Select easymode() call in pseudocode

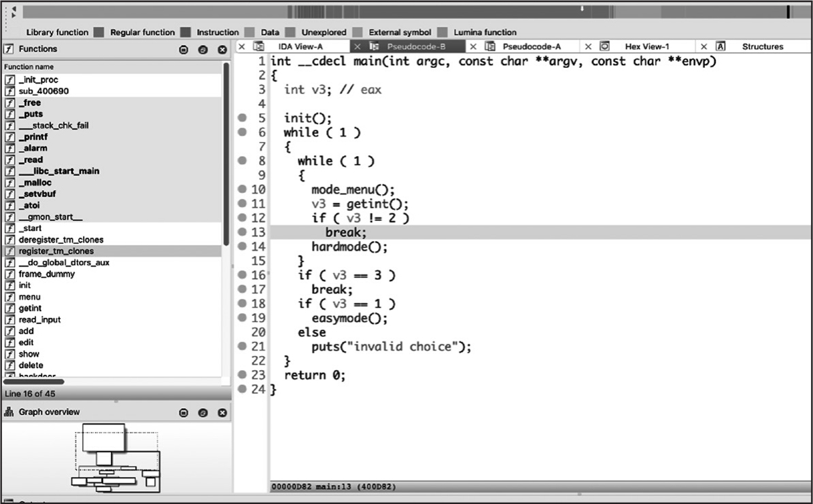[349, 318]
